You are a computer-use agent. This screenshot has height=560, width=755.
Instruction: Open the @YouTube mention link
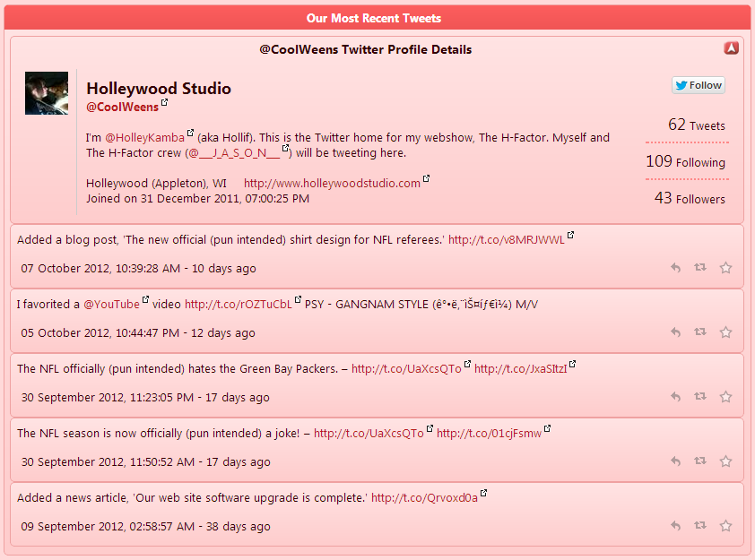[x=111, y=305]
